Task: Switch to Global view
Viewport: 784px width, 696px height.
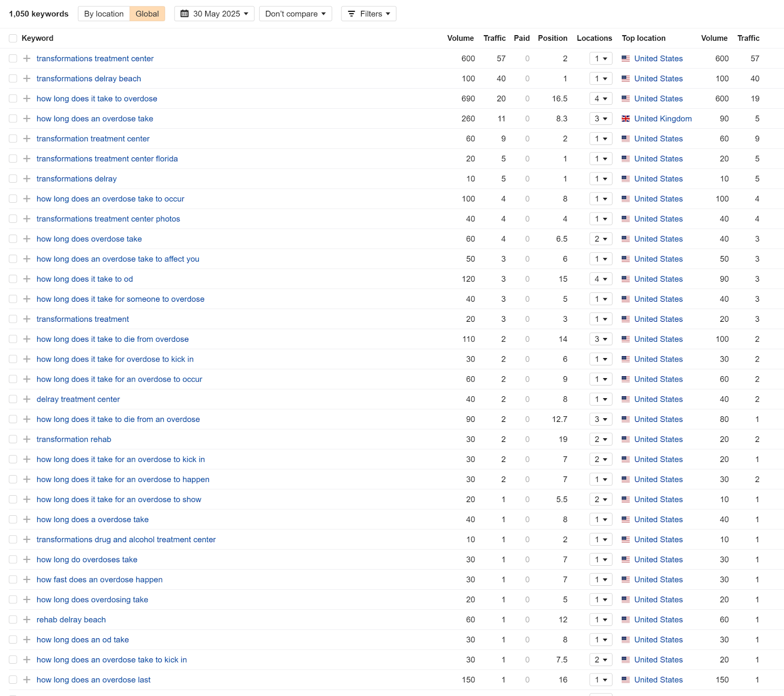Action: point(147,14)
